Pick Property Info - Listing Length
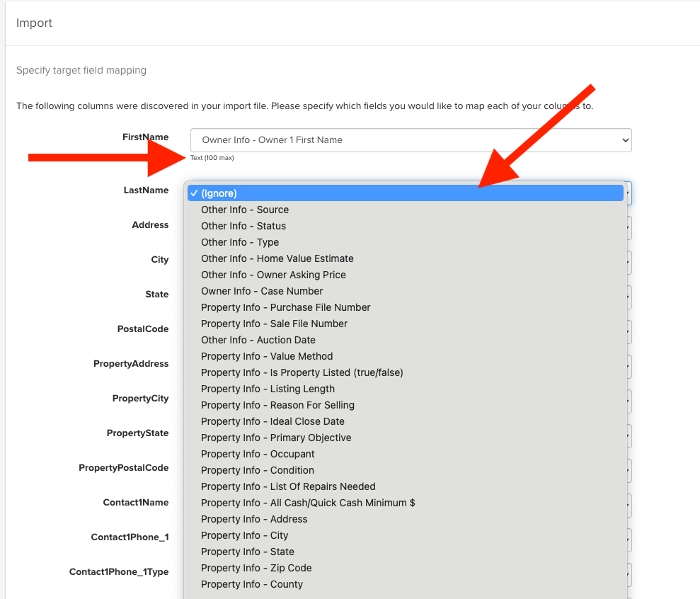Screen dimensions: 700x599 268,389
